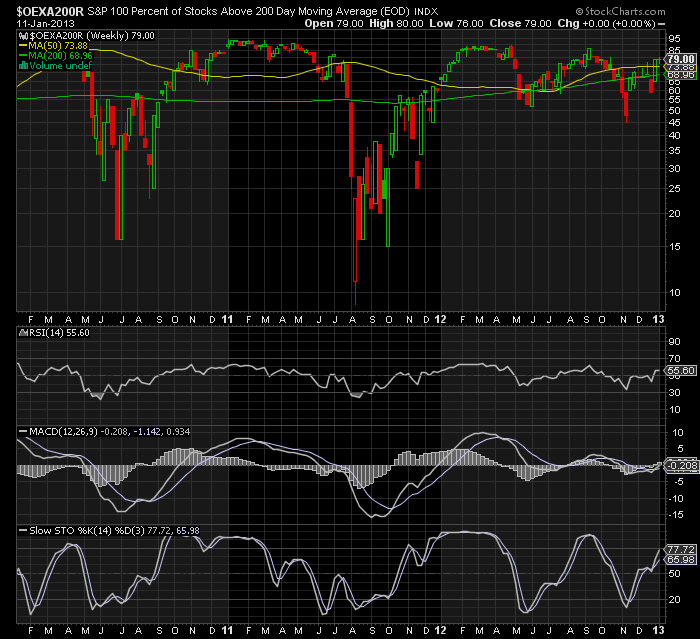Click the Volume bars icon in legend

(x=24, y=66)
